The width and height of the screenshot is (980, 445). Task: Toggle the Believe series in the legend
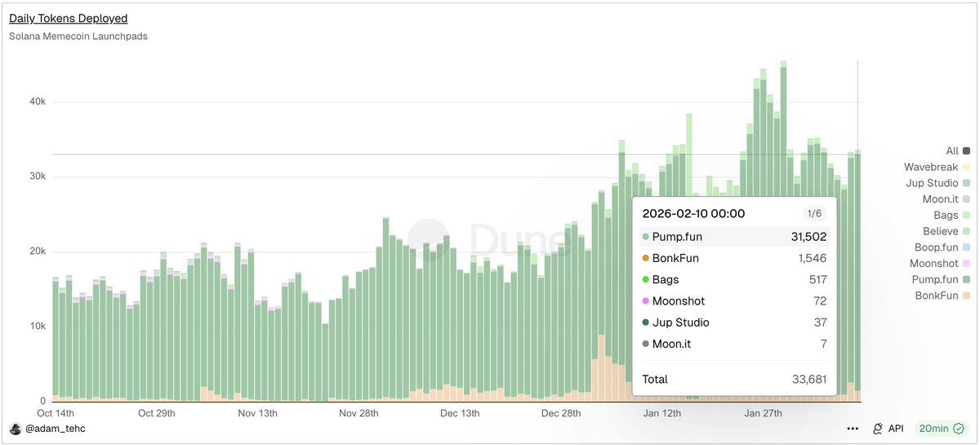click(947, 231)
